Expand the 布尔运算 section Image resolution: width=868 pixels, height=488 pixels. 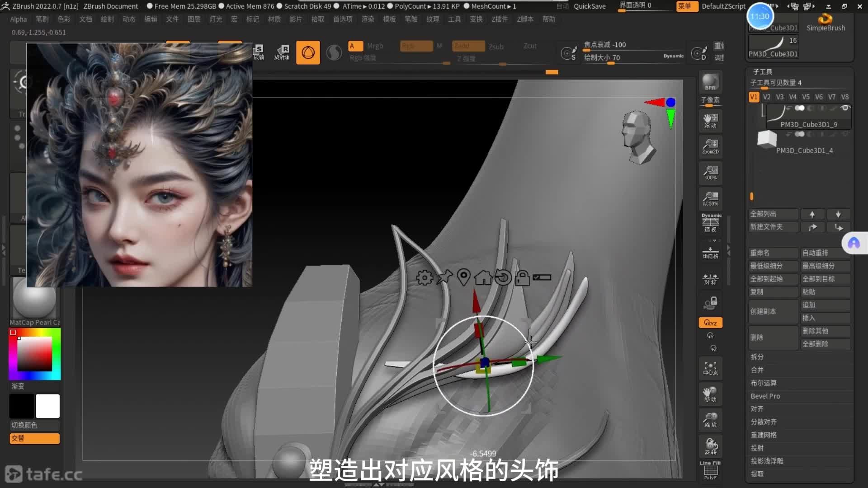[x=764, y=383]
